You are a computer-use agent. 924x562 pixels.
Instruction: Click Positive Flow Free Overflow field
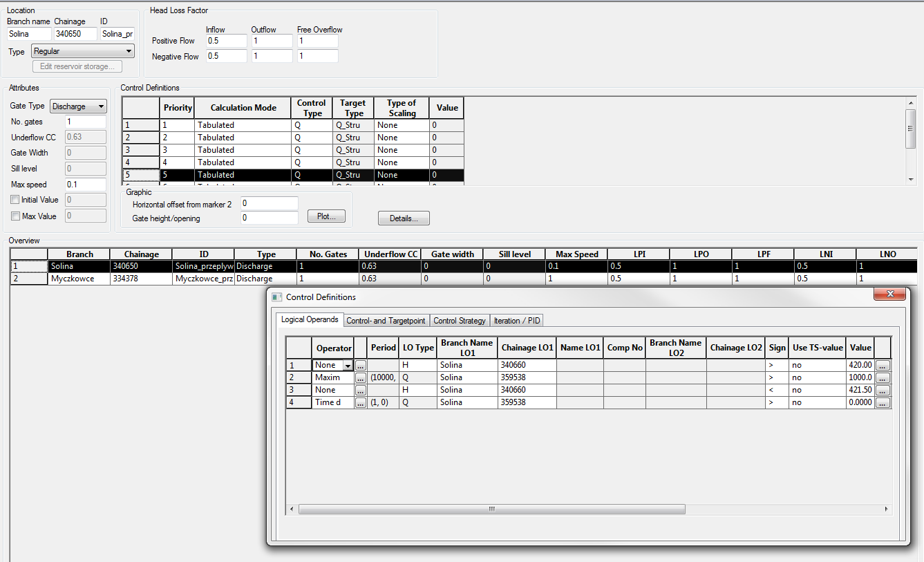[317, 41]
